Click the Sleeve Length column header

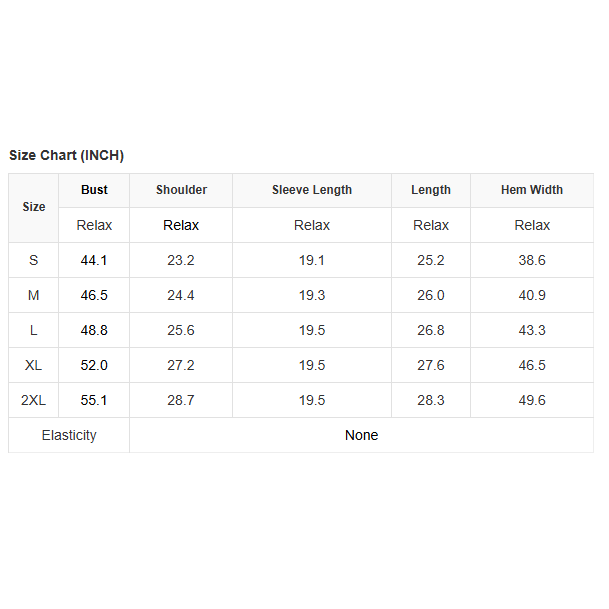coord(311,190)
